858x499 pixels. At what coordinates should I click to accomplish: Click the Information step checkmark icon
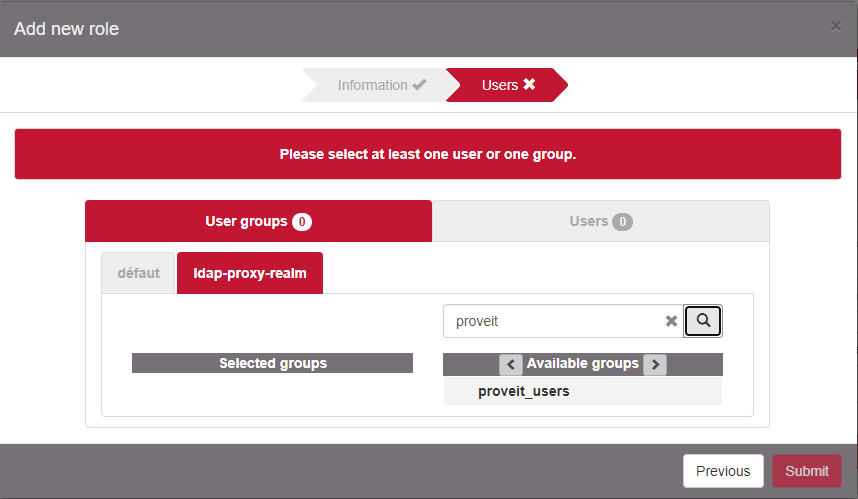pos(419,85)
